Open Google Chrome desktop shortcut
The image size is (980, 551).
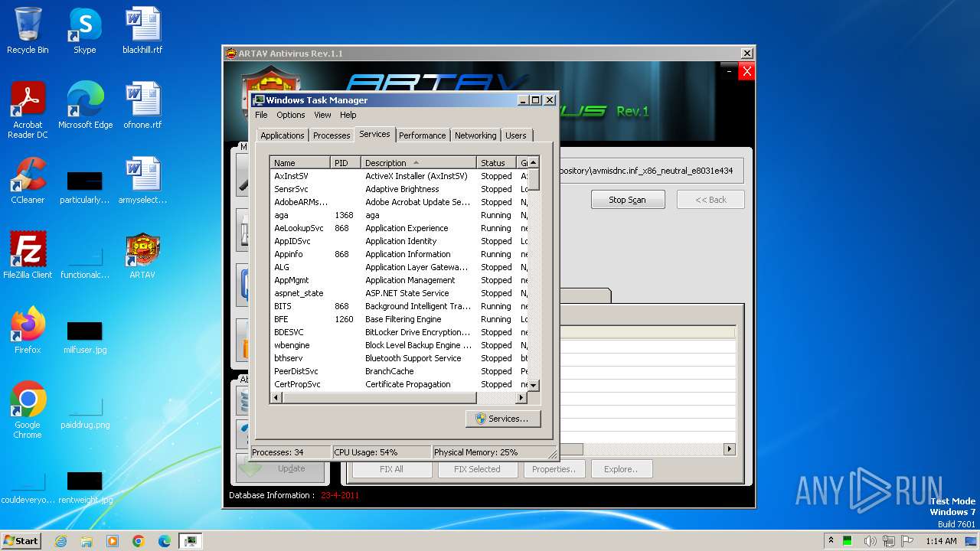28,410
